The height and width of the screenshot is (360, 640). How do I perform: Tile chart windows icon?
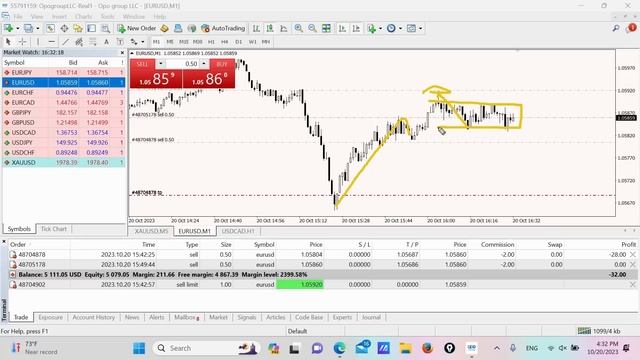click(326, 28)
